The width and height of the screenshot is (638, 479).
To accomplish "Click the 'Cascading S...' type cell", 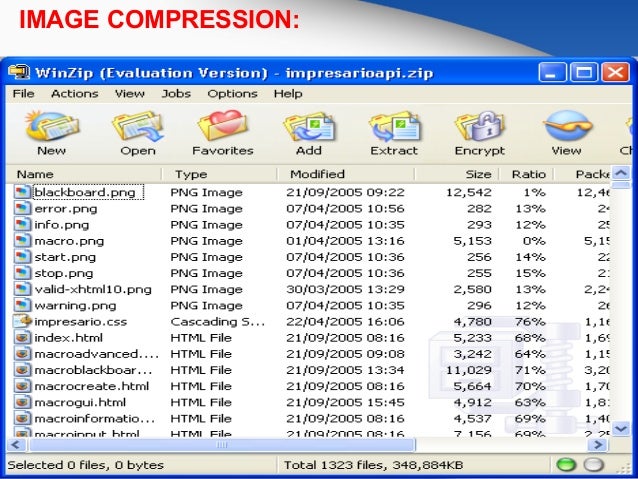I will click(x=218, y=322).
